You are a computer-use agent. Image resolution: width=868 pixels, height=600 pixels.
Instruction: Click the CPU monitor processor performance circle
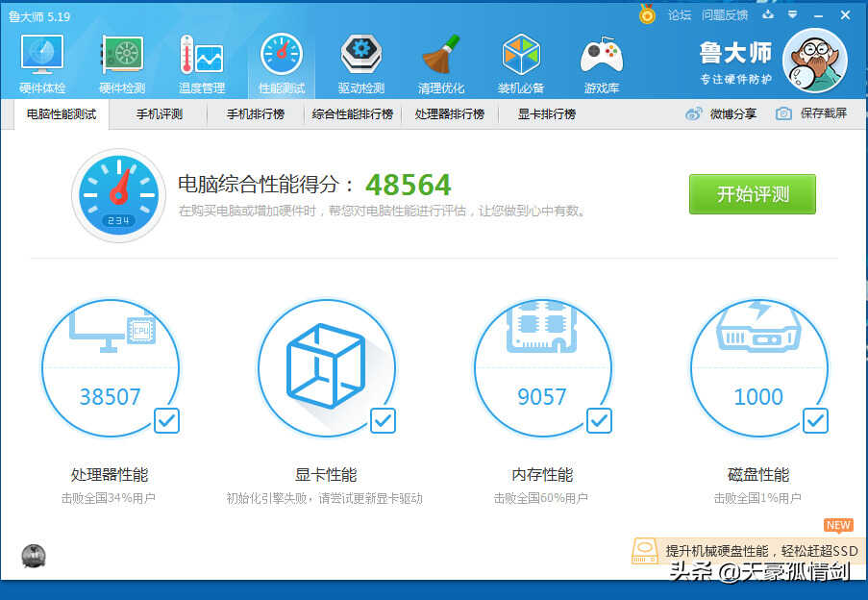pos(111,368)
